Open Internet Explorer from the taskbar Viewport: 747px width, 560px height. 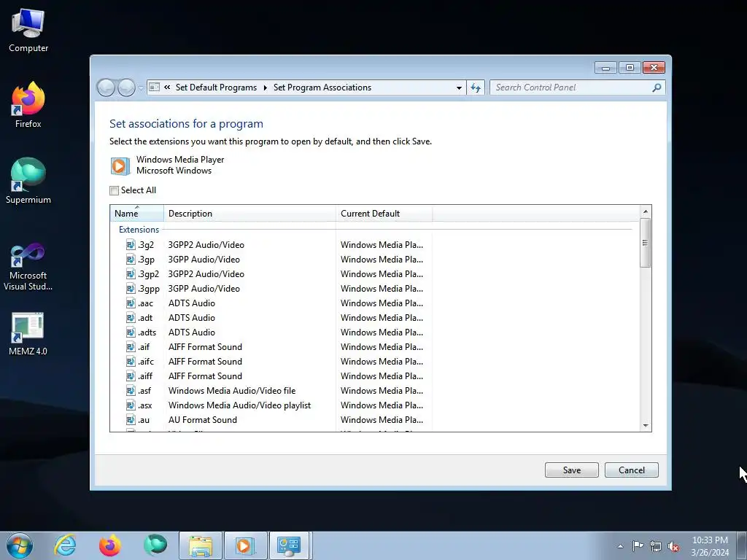pyautogui.click(x=65, y=545)
